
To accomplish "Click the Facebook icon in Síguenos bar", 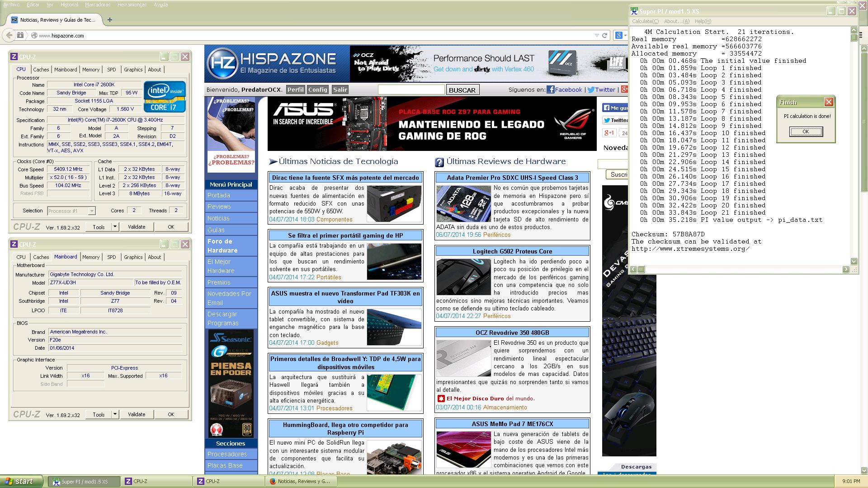I will tap(550, 89).
